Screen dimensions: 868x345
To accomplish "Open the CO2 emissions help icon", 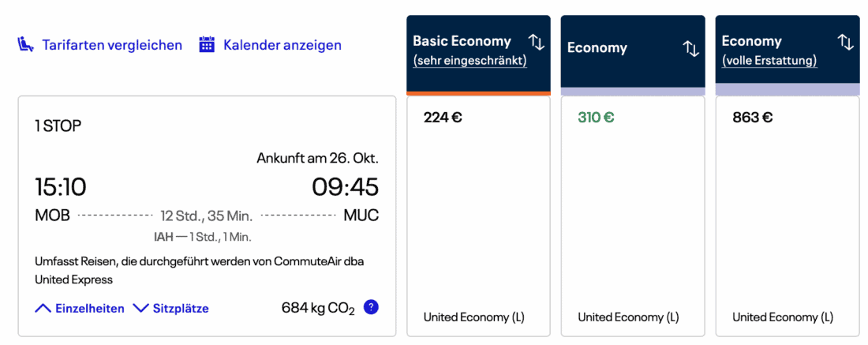I will (x=371, y=307).
